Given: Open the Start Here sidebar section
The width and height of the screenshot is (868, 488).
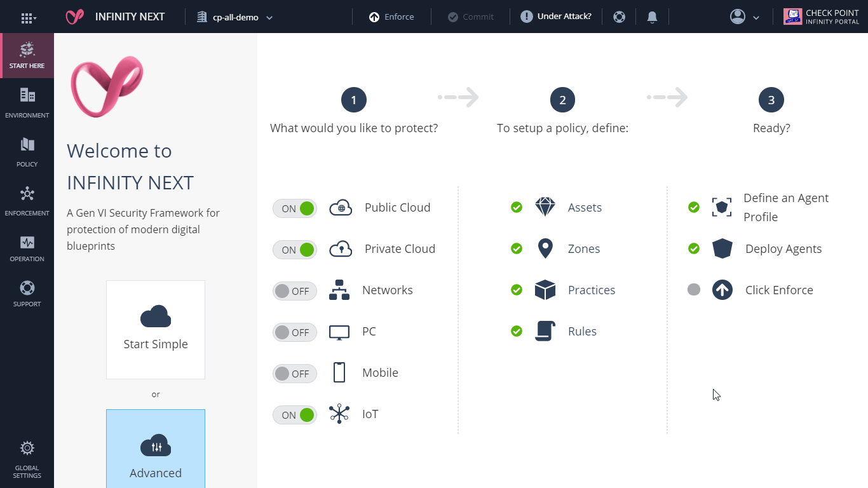Looking at the screenshot, I should [x=27, y=55].
